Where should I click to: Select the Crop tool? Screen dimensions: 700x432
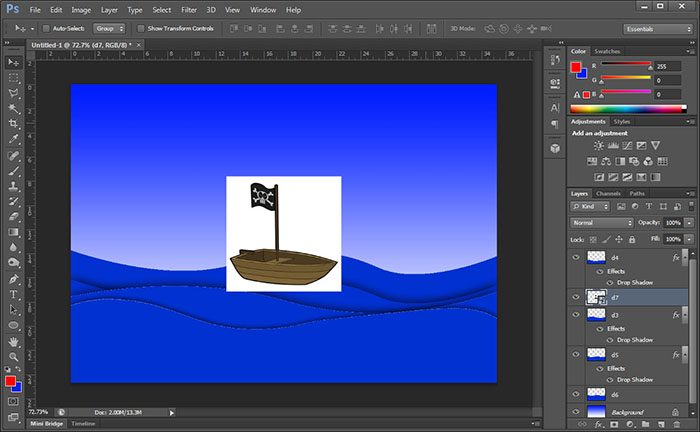14,125
